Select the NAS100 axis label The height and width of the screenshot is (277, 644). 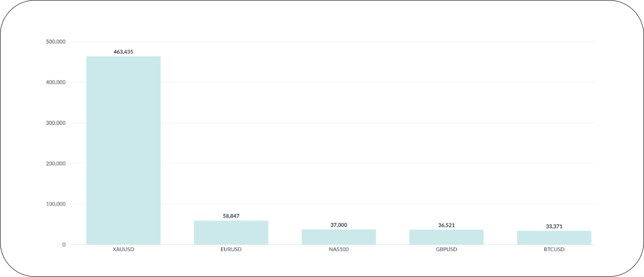pos(339,249)
